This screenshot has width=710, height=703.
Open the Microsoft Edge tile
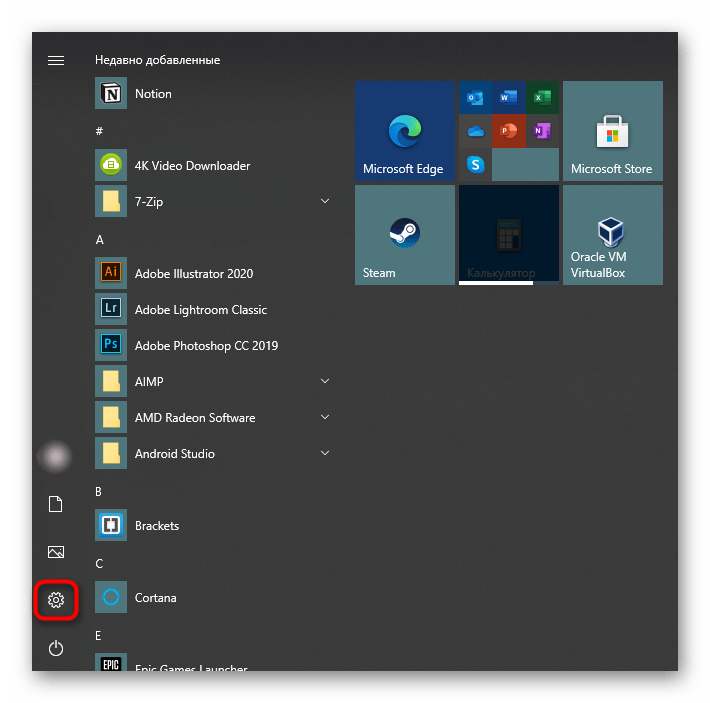click(x=405, y=131)
